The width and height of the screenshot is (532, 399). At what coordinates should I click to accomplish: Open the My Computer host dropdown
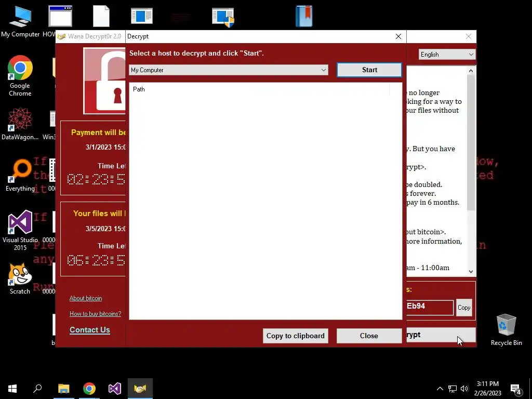[229, 70]
